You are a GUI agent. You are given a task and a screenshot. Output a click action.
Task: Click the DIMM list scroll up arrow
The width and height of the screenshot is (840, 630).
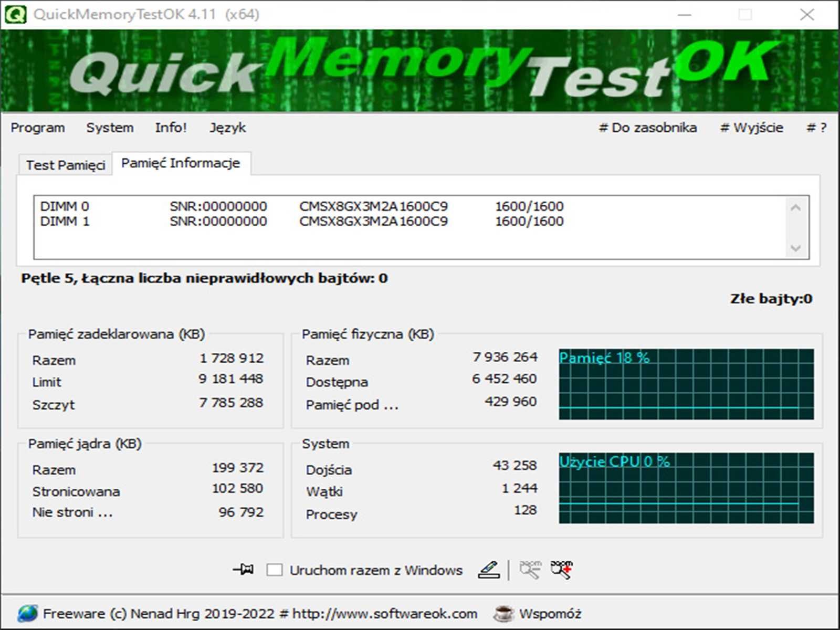click(796, 208)
